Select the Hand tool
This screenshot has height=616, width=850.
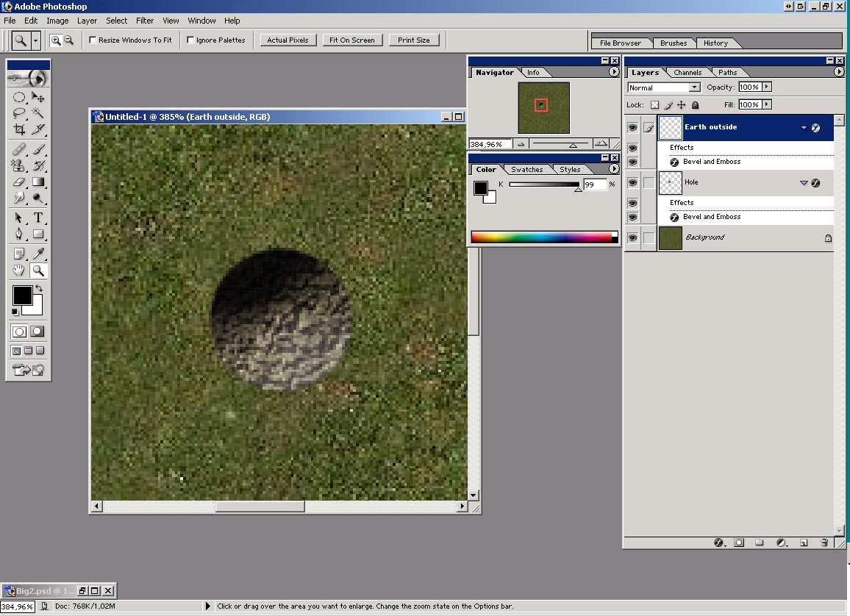pos(20,271)
